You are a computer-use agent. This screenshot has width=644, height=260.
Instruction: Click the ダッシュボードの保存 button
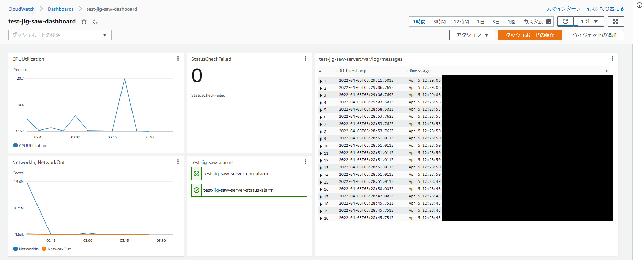pos(530,35)
